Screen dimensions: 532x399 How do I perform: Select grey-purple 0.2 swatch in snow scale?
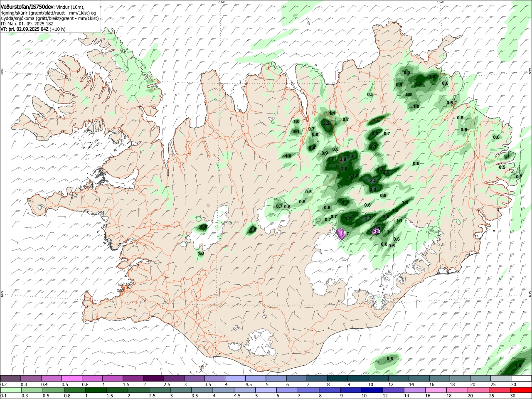[x=10, y=378]
